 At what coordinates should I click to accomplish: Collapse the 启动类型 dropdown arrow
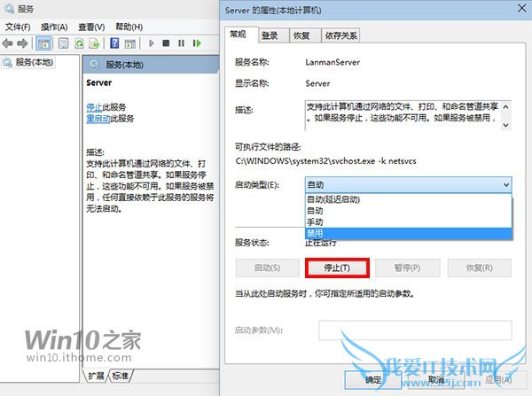click(506, 185)
